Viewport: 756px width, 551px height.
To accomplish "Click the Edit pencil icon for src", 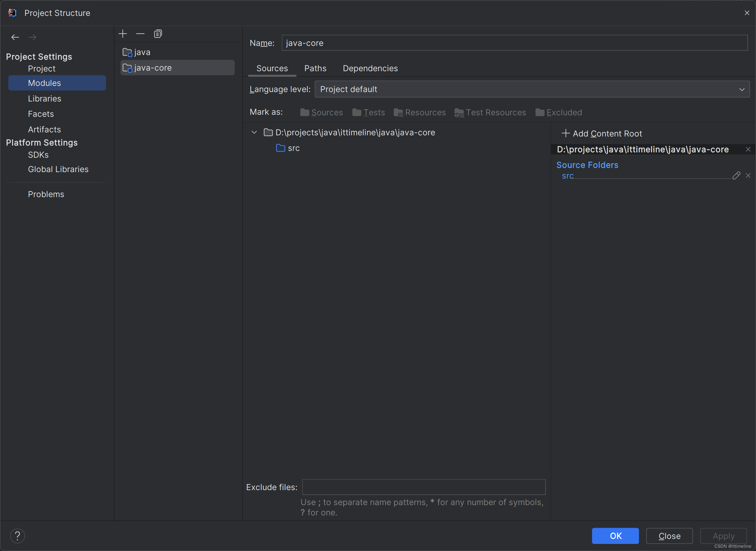I will [735, 174].
